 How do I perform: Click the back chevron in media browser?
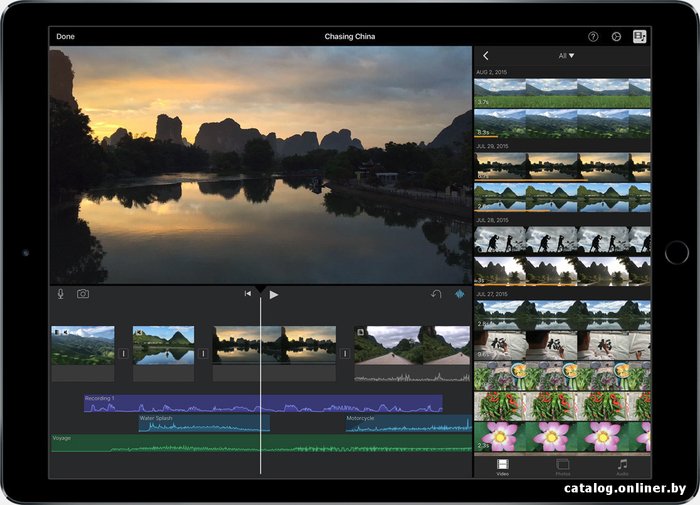pyautogui.click(x=486, y=56)
